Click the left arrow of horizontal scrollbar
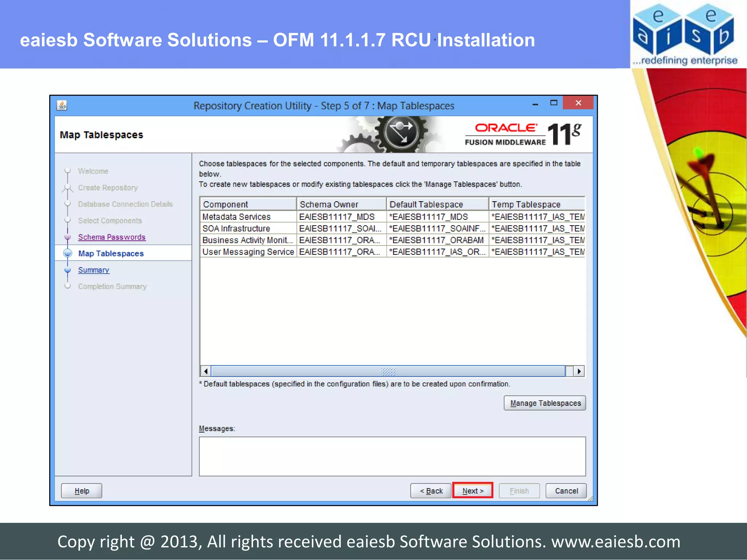 point(206,371)
